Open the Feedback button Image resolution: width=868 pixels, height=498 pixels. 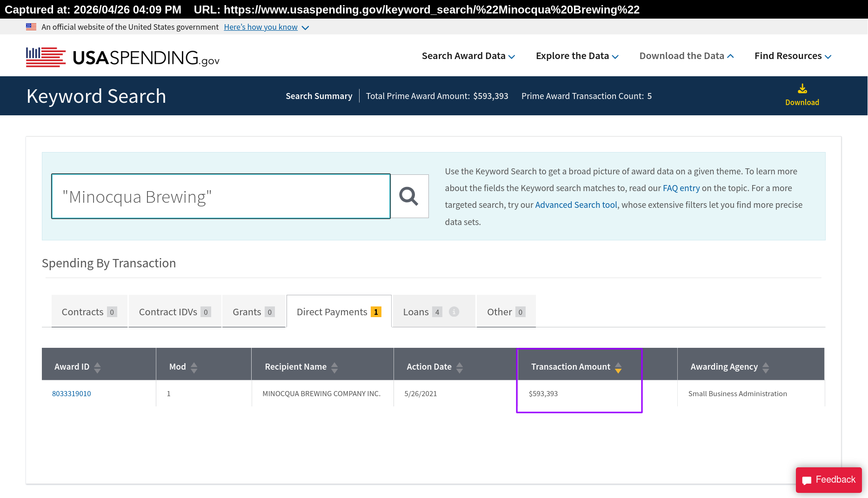click(828, 479)
